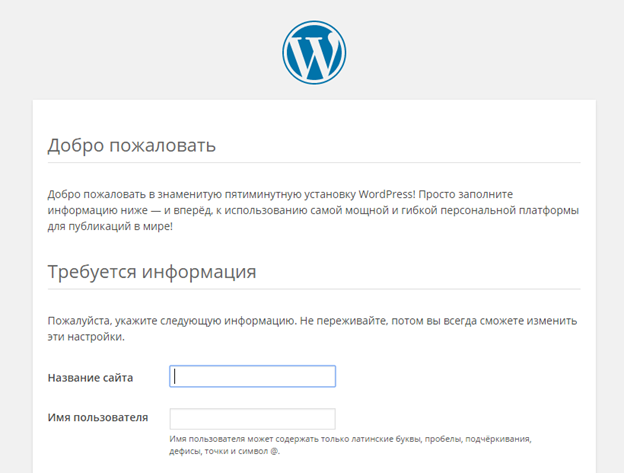Click the Имя пользователя input box

click(252, 418)
